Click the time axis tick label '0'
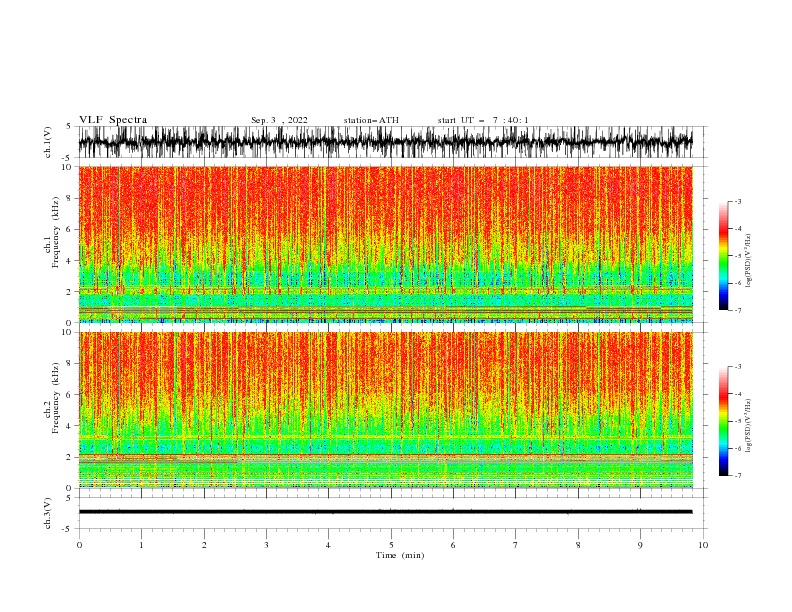This screenshot has height=612, width=792. (79, 545)
